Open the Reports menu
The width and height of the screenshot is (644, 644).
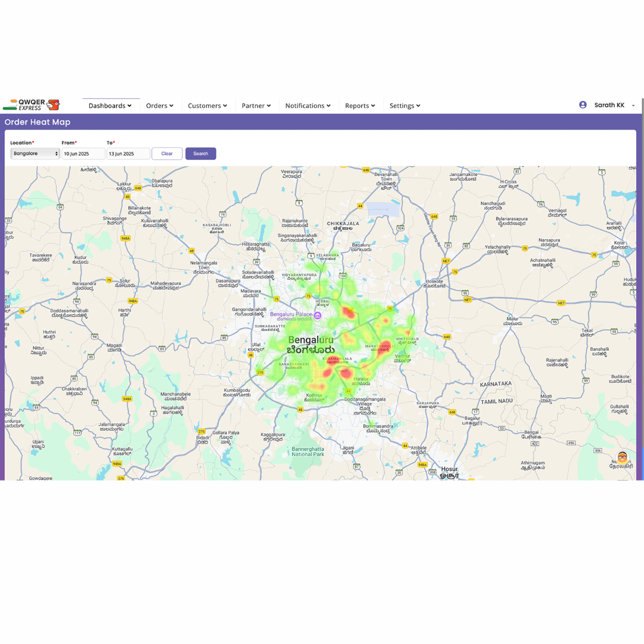360,106
